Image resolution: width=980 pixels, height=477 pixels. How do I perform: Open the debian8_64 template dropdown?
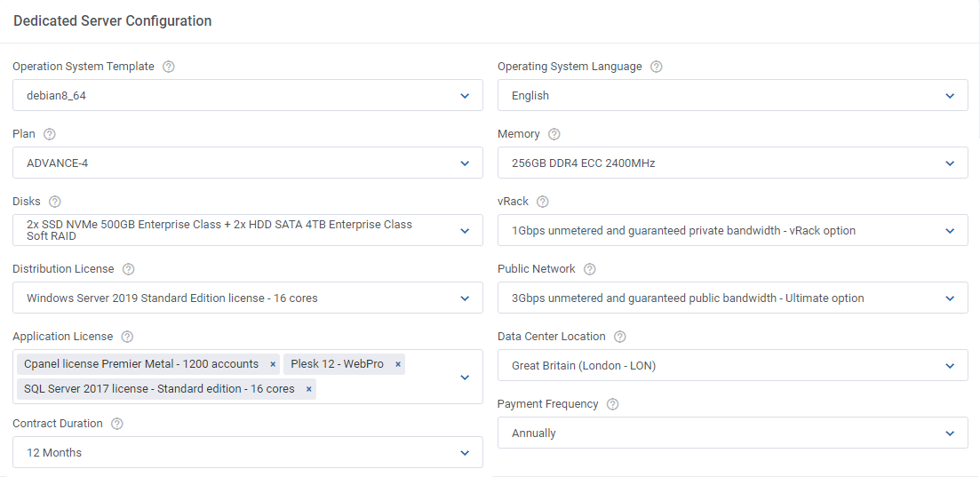click(x=248, y=96)
